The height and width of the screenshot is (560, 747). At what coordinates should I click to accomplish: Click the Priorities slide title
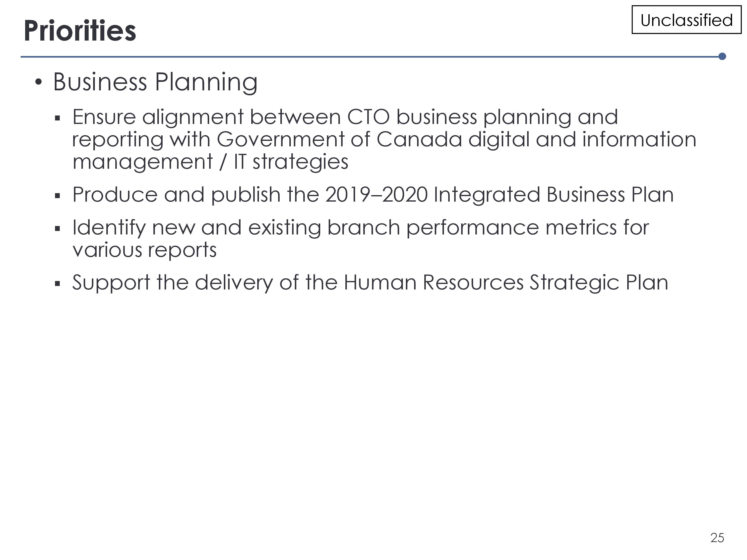point(80,31)
